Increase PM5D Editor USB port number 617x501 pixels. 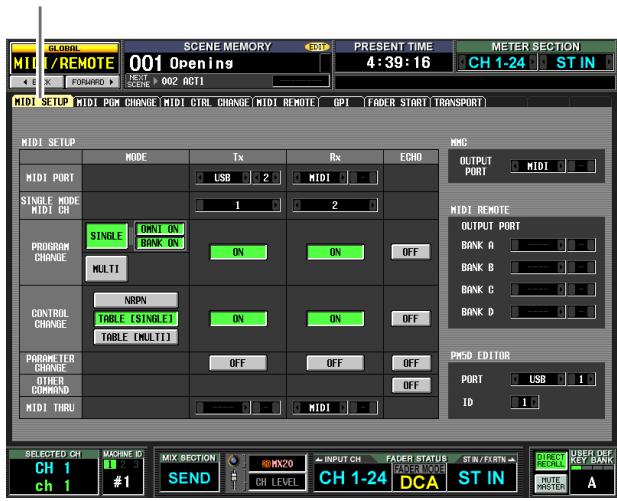(x=591, y=379)
